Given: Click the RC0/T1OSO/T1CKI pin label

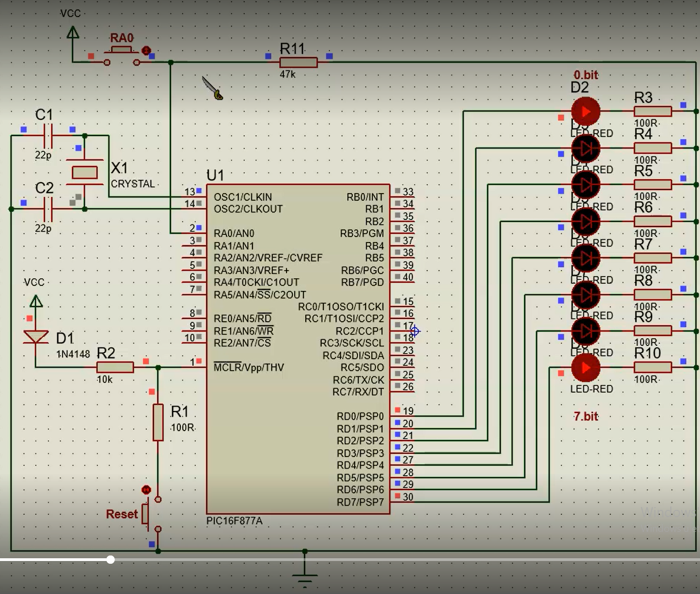Looking at the screenshot, I should tap(341, 306).
